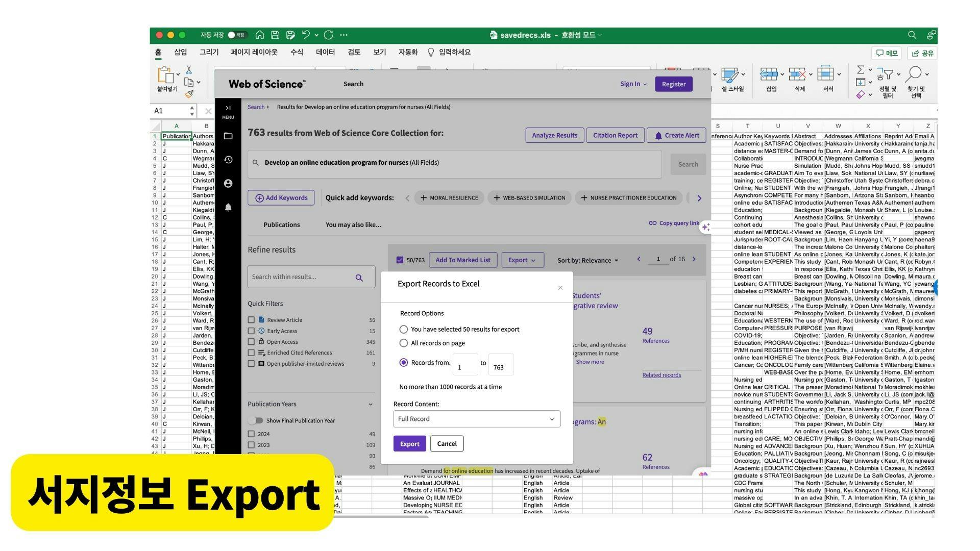
Task: Open the history clock icon in sidebar
Action: (228, 160)
